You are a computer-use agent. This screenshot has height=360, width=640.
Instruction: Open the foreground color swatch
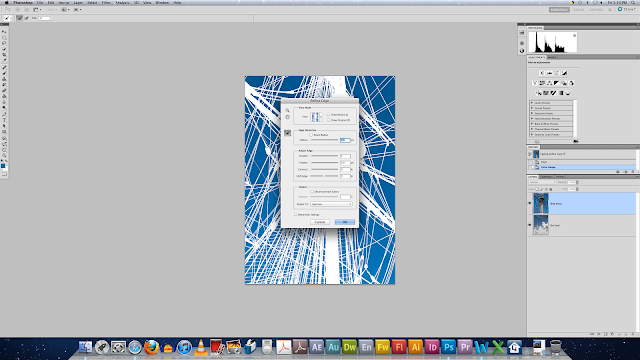tap(3, 166)
